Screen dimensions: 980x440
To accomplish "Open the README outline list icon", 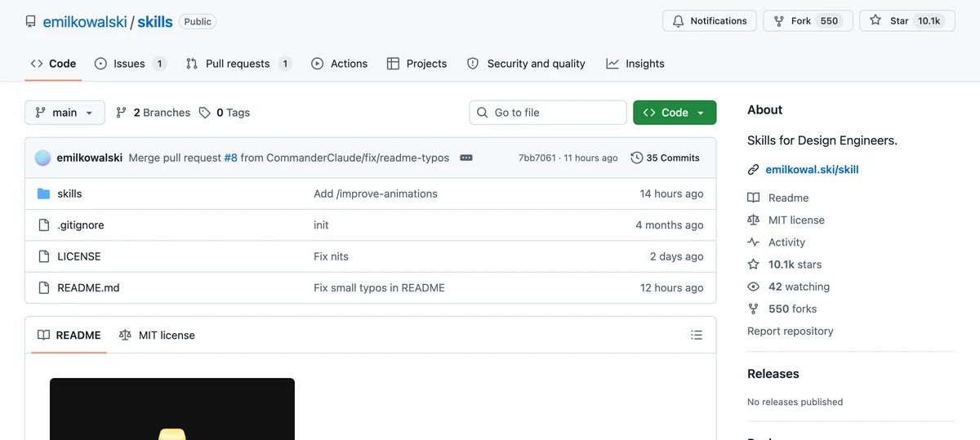I will pyautogui.click(x=697, y=335).
